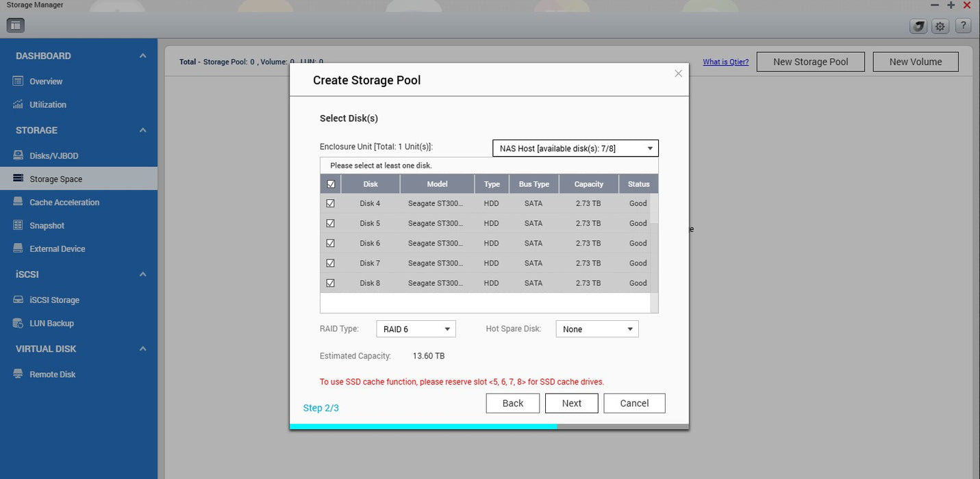Click the Disk 7 Seagate model cell

click(x=436, y=263)
